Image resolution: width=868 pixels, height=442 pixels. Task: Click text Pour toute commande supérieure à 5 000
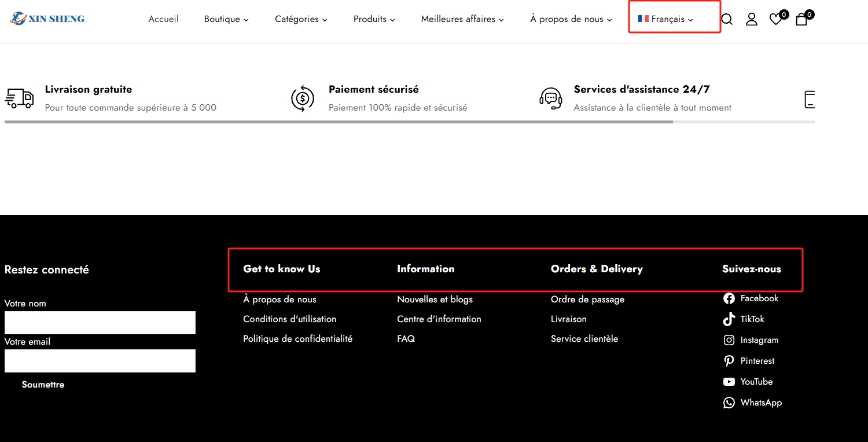[131, 108]
